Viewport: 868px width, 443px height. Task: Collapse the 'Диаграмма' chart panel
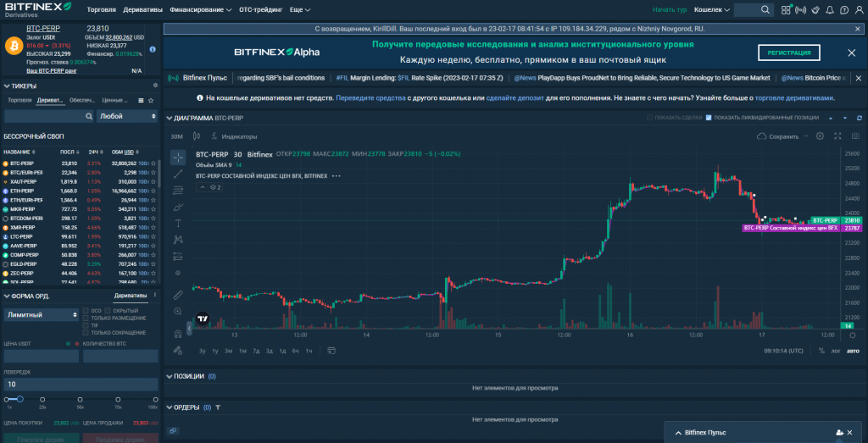[x=170, y=119]
